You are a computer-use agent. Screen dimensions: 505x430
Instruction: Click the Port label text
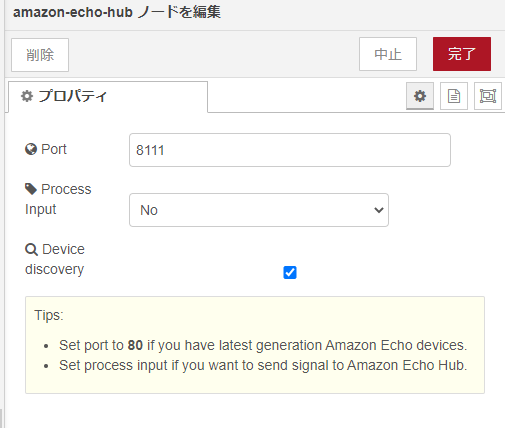tap(54, 149)
